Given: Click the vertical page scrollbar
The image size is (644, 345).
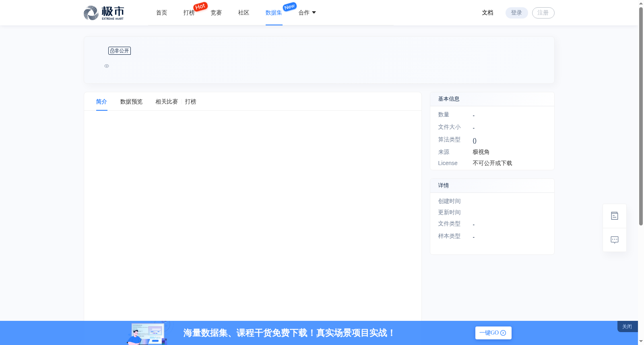Looking at the screenshot, I should (x=641, y=116).
